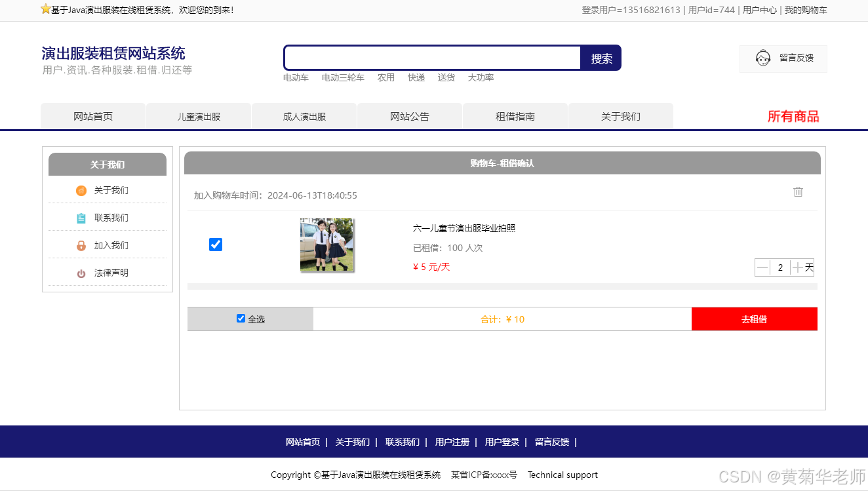The width and height of the screenshot is (868, 491).
Task: Click the gold star icon in the top bar
Action: pyautogui.click(x=45, y=9)
